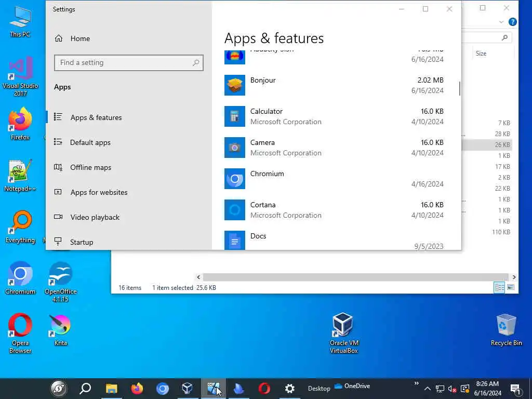Screen dimensions: 532x399
Task: Select the Bonjour app icon in the list
Action: point(235,85)
